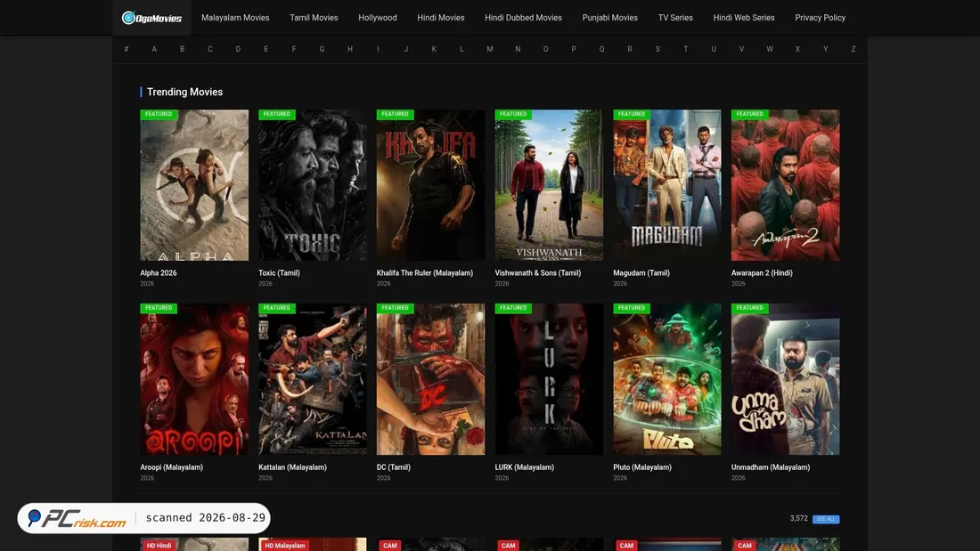Filter movies by letter Z

(853, 49)
